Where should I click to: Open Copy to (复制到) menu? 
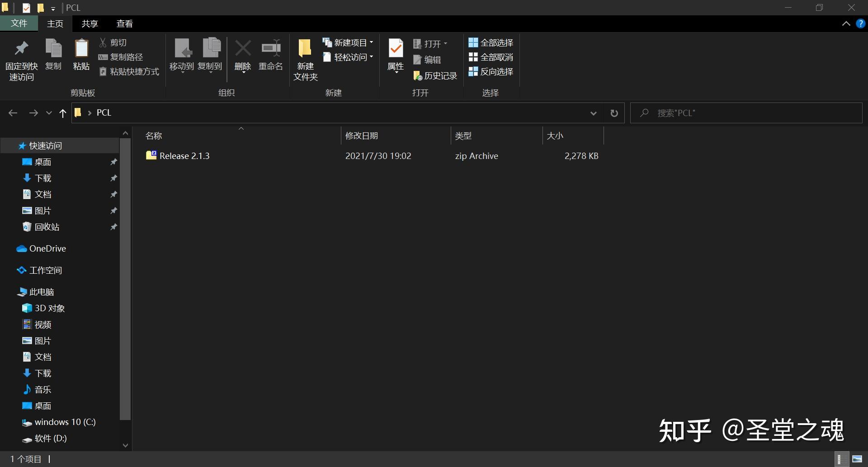coord(210,55)
